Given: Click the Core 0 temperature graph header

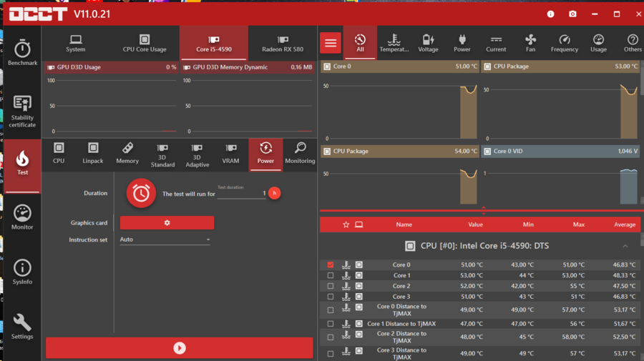Looking at the screenshot, I should [399, 66].
